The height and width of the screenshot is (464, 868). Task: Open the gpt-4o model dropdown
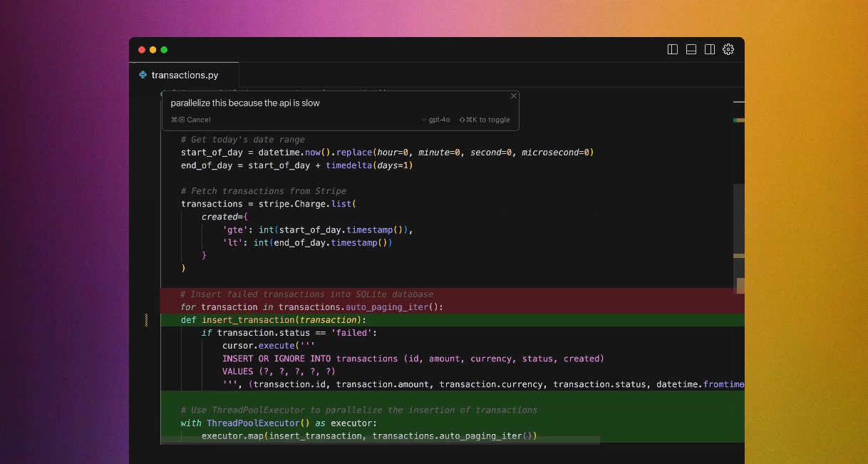pos(436,120)
